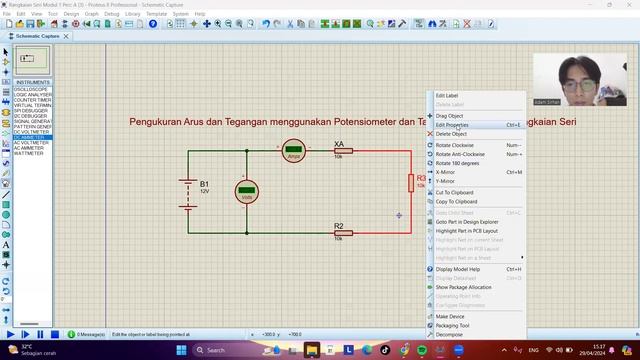Choose Edit Properties in context menu
This screenshot has height=360, width=640.
476,125
